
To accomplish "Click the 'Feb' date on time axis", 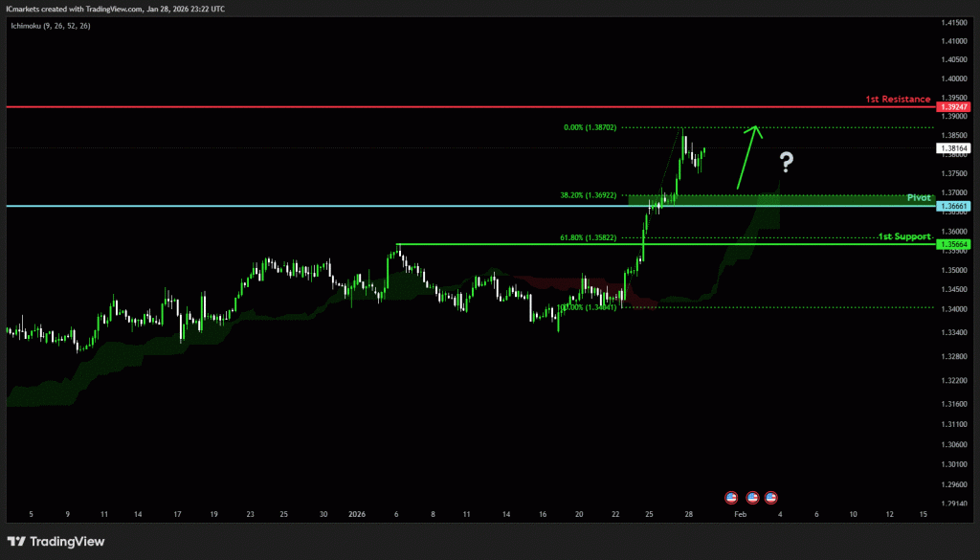I will (x=739, y=514).
